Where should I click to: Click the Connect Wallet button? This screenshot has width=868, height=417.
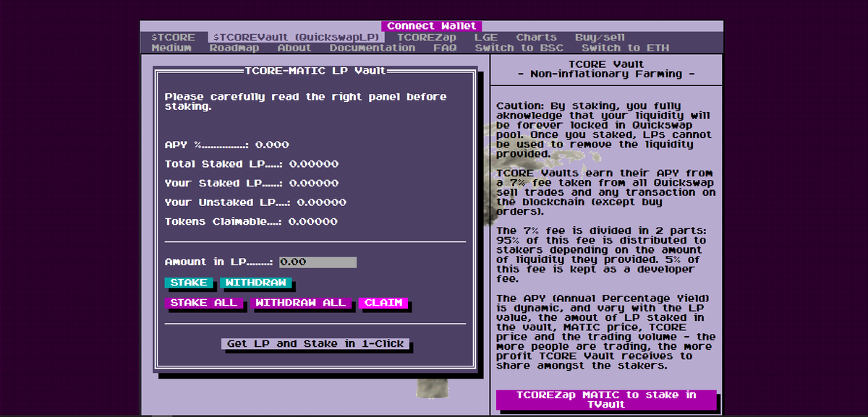pos(430,26)
